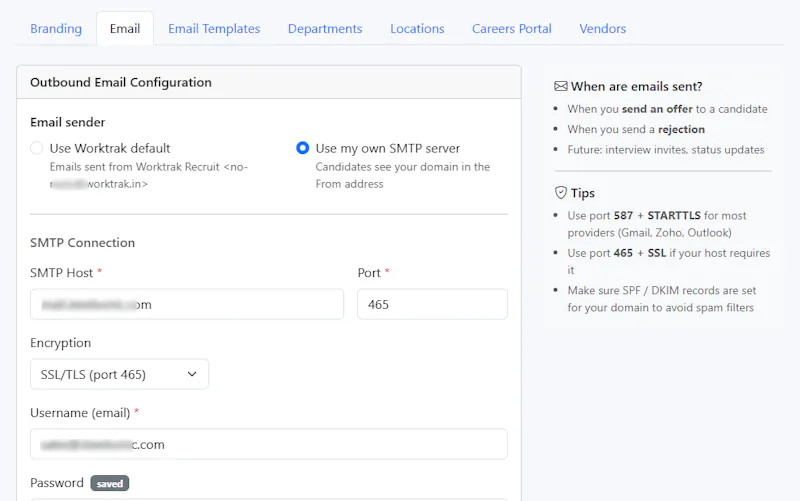Click the tip about port 465 + SSL

click(x=669, y=261)
